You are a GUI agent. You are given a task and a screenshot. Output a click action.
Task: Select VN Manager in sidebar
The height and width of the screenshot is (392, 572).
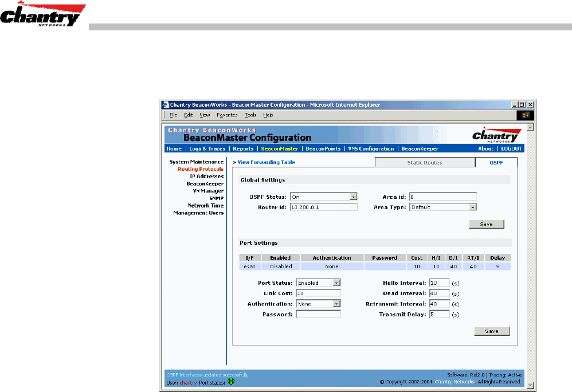208,191
